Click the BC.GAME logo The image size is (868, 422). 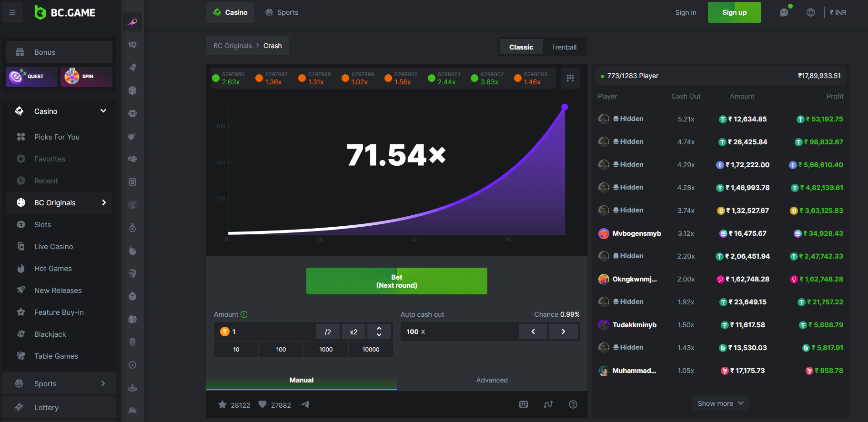pyautogui.click(x=65, y=13)
